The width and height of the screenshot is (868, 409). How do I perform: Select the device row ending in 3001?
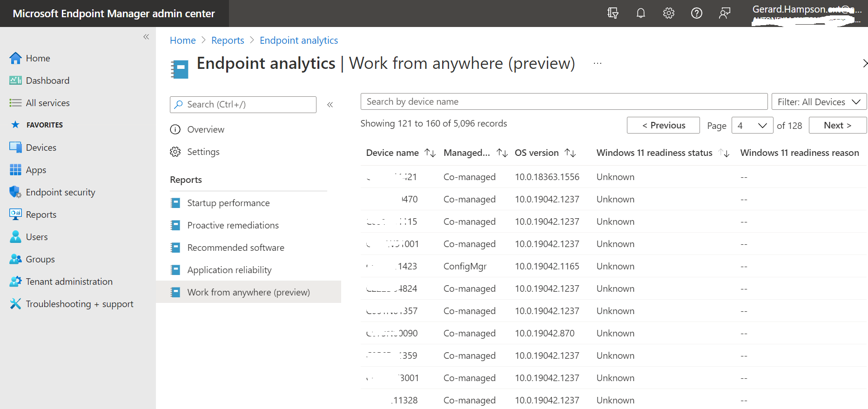click(x=614, y=378)
